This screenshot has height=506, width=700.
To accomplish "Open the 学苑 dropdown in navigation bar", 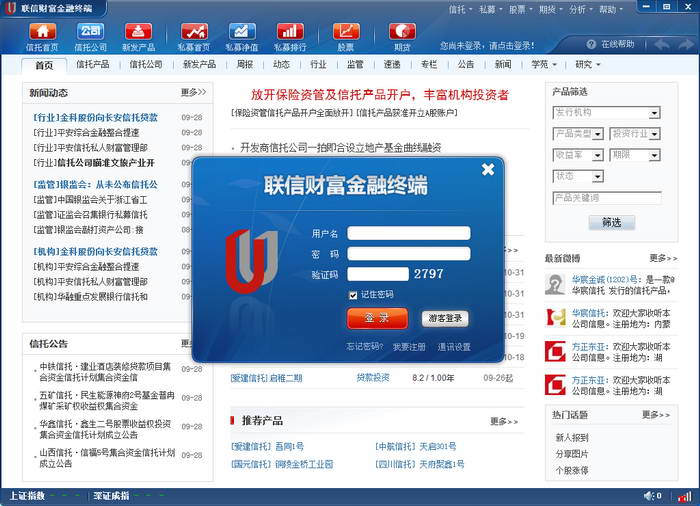I will (x=544, y=64).
